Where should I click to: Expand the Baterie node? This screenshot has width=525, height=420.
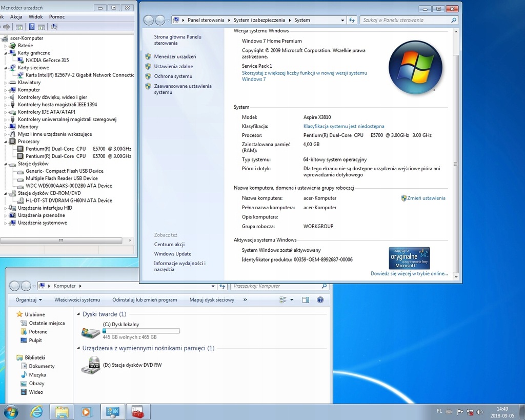click(x=5, y=46)
